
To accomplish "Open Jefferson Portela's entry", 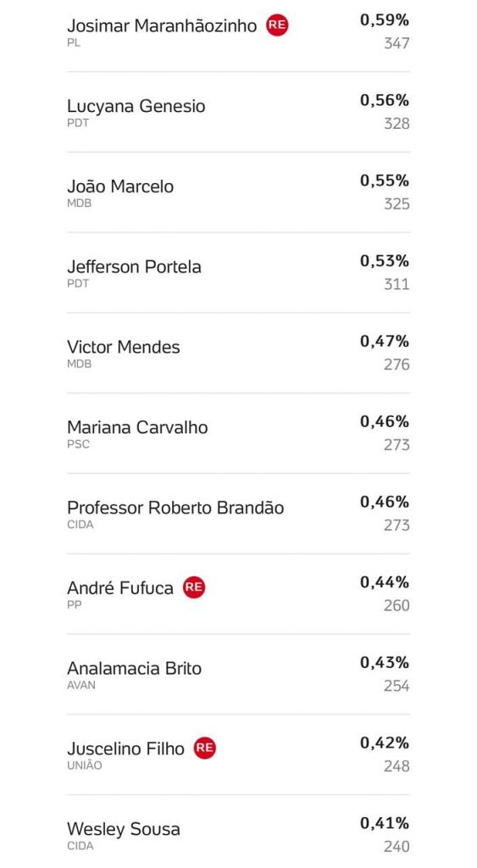I will click(x=134, y=267).
